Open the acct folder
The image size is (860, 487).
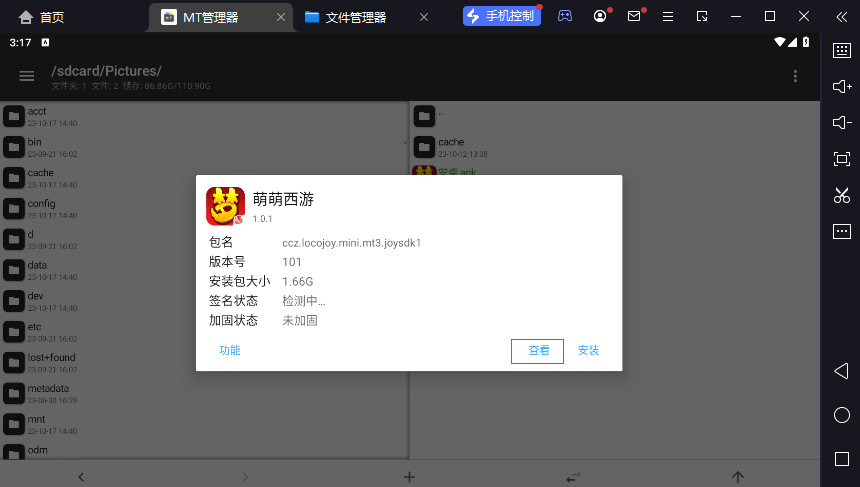(x=204, y=116)
